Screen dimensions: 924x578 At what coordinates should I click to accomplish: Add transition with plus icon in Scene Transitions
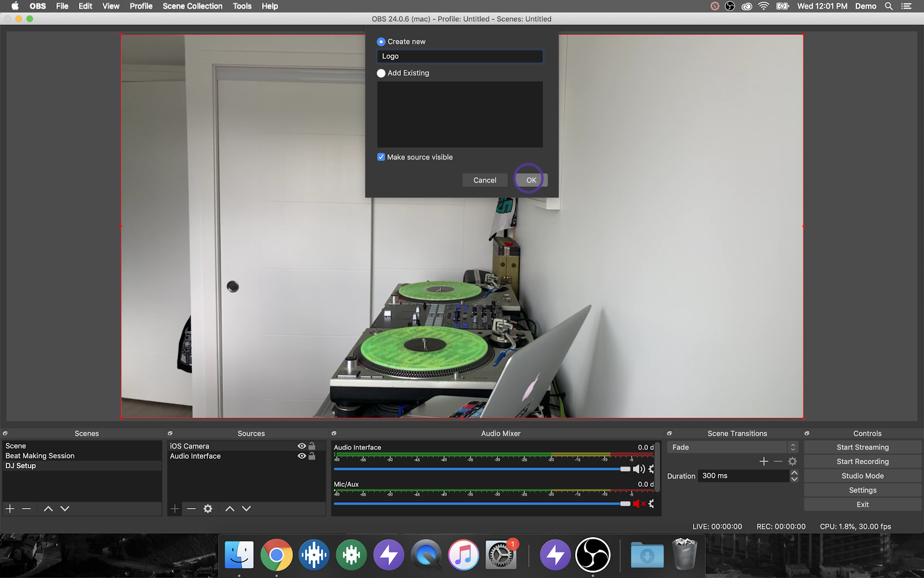pos(763,461)
